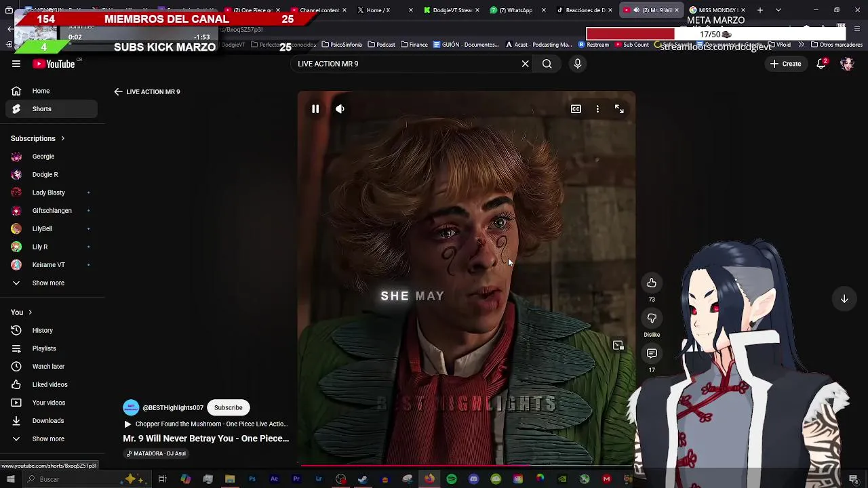This screenshot has height=488, width=868.
Task: Dislike this Short
Action: click(x=652, y=318)
